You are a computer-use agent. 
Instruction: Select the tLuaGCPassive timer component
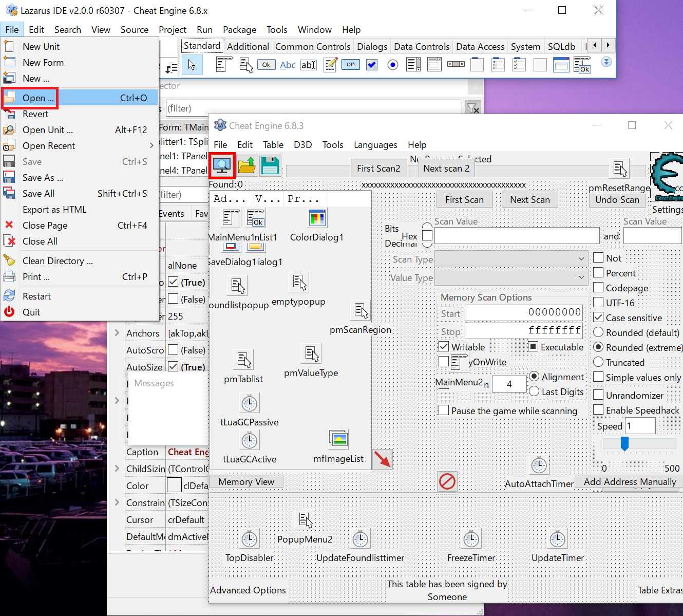pos(250,403)
